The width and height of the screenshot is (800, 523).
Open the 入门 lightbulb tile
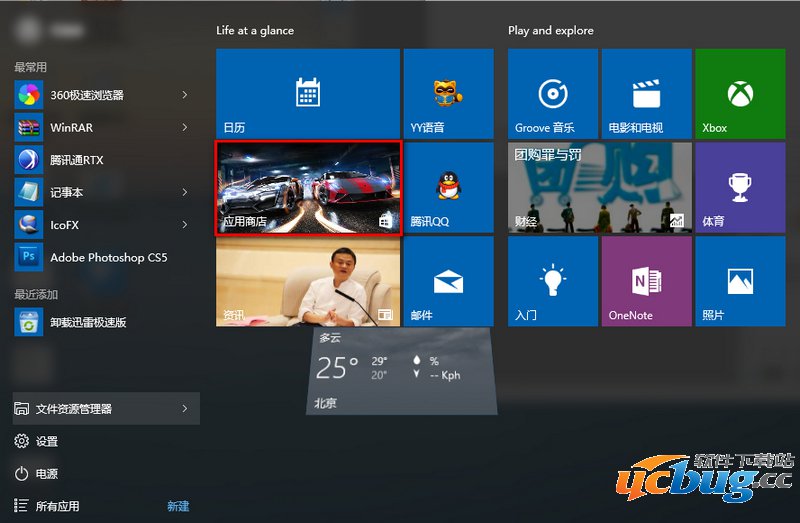[553, 281]
